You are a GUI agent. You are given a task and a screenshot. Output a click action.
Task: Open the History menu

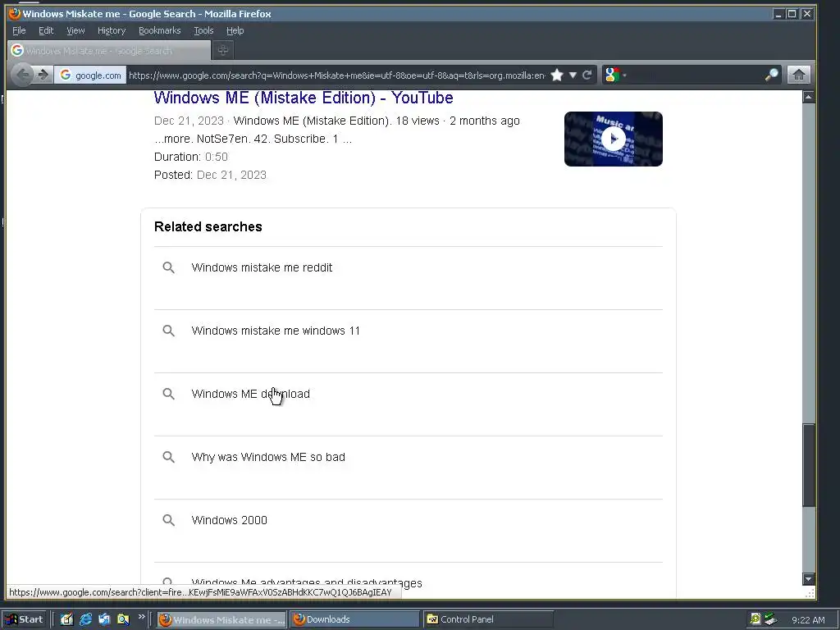112,30
